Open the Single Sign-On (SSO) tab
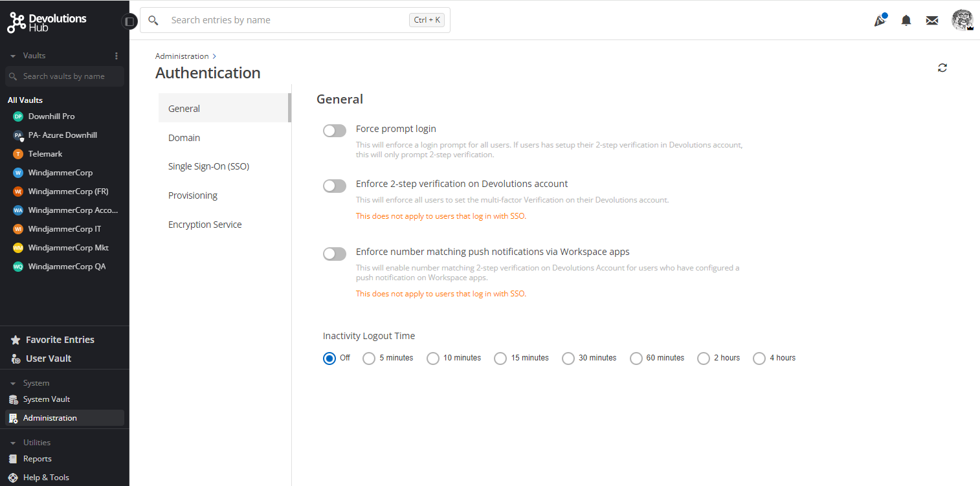 pos(225,166)
